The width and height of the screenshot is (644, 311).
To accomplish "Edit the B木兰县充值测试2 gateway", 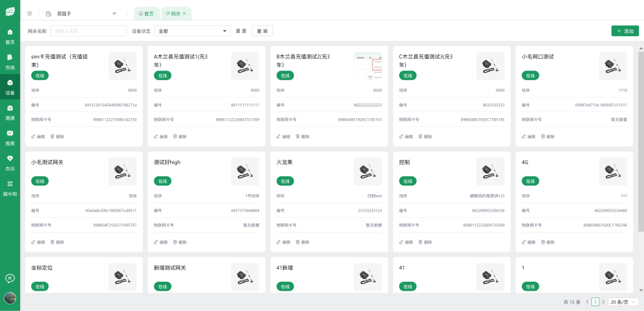I will click(x=283, y=137).
